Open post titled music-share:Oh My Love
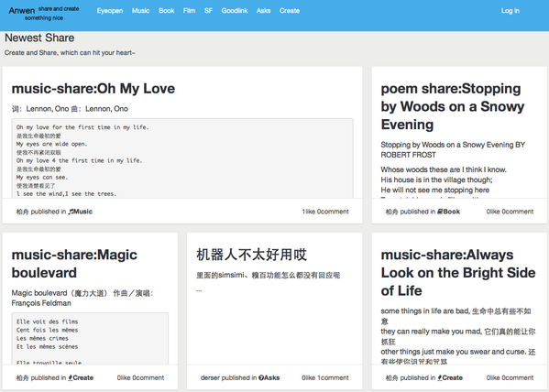Image resolution: width=549 pixels, height=392 pixels. pos(93,89)
